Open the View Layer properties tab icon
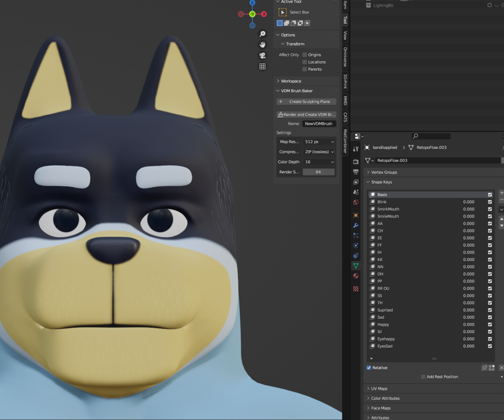Viewport: 504px width, 420px height. [356, 182]
